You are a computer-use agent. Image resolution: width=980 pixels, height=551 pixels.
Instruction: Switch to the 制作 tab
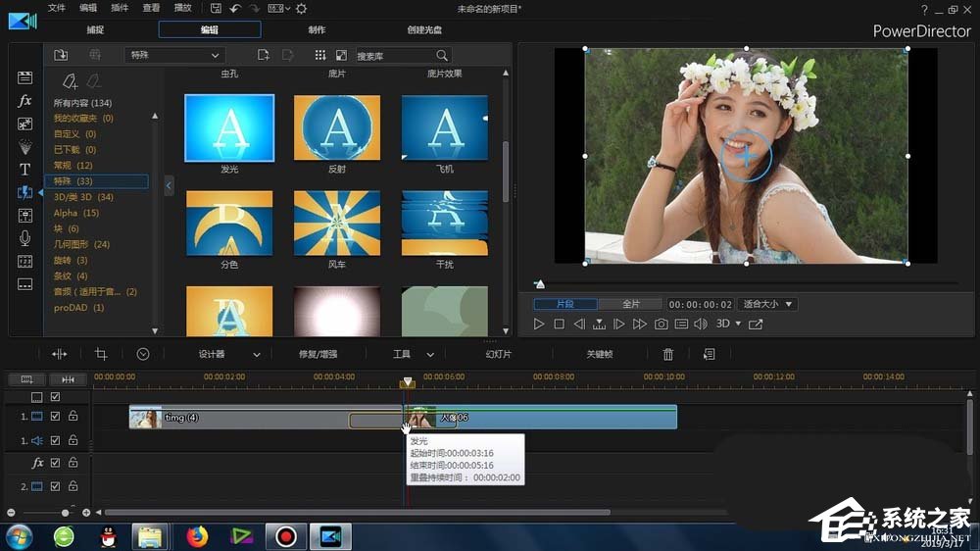317,29
